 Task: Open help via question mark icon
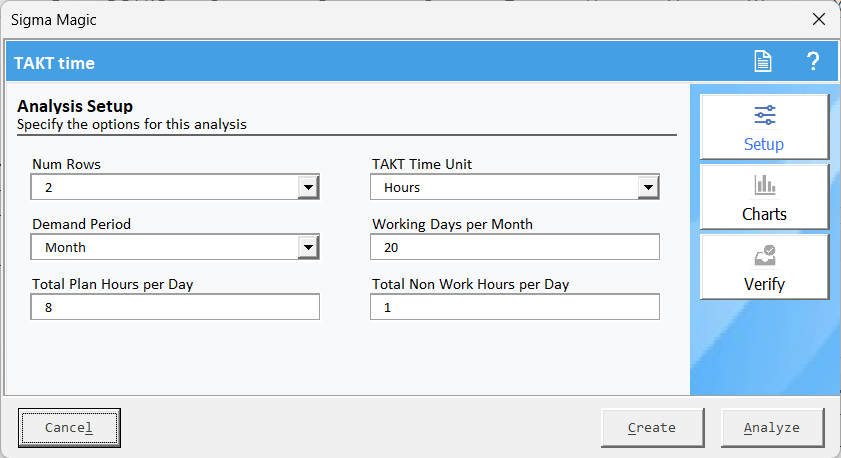(x=813, y=62)
